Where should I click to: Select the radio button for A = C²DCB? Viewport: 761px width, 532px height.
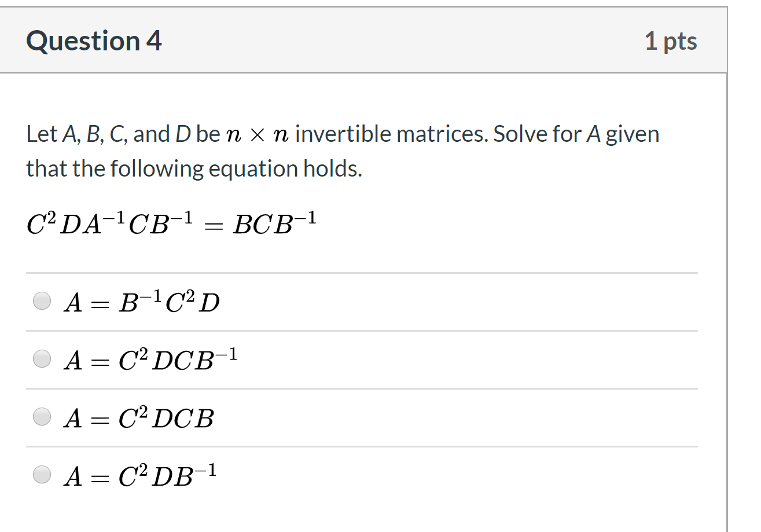point(41,417)
